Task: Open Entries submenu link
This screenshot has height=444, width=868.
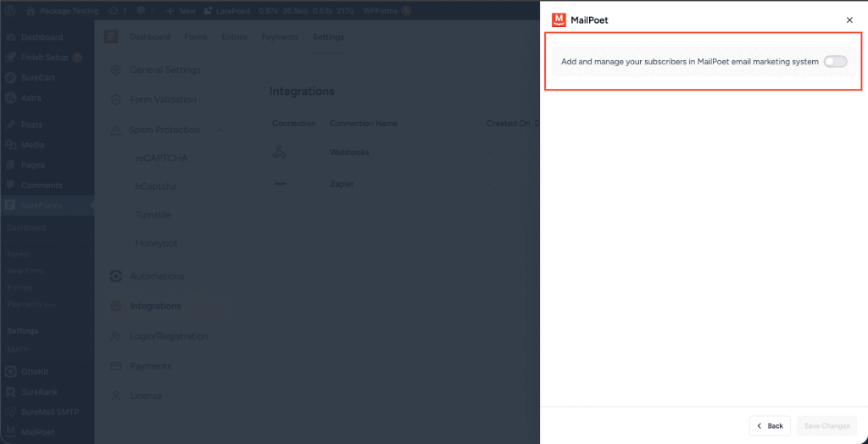Action: (19, 287)
